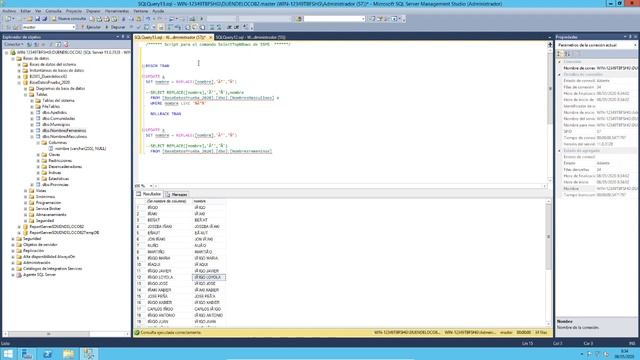Image resolution: width=640 pixels, height=360 pixels.
Task: Open the Properties panel object selector dropdown
Action: 635,45
